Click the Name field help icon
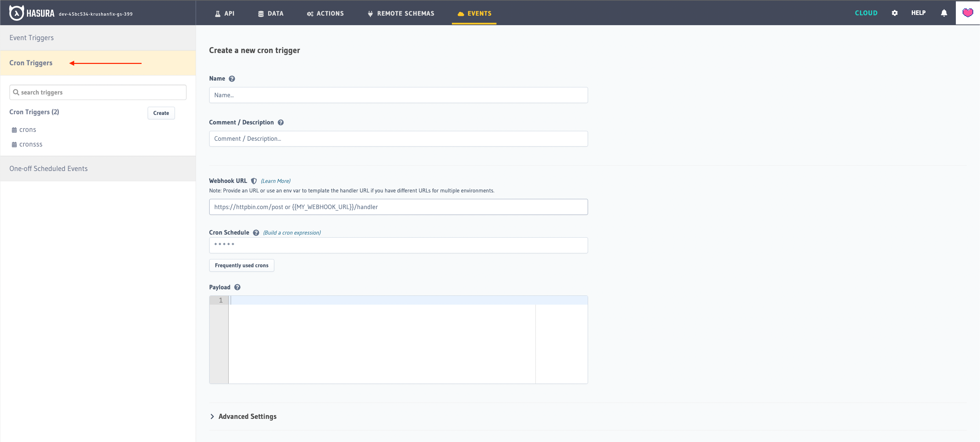Viewport: 980px width, 442px height. (232, 79)
